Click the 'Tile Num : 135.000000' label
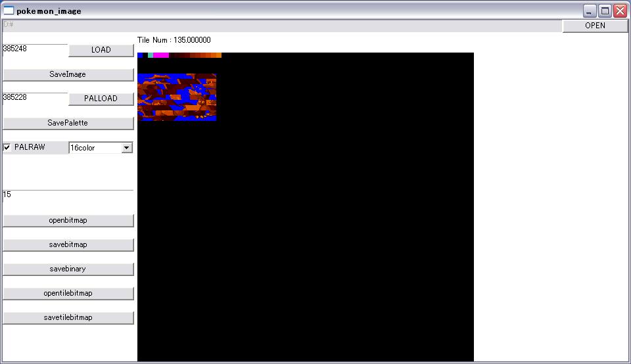 (174, 40)
